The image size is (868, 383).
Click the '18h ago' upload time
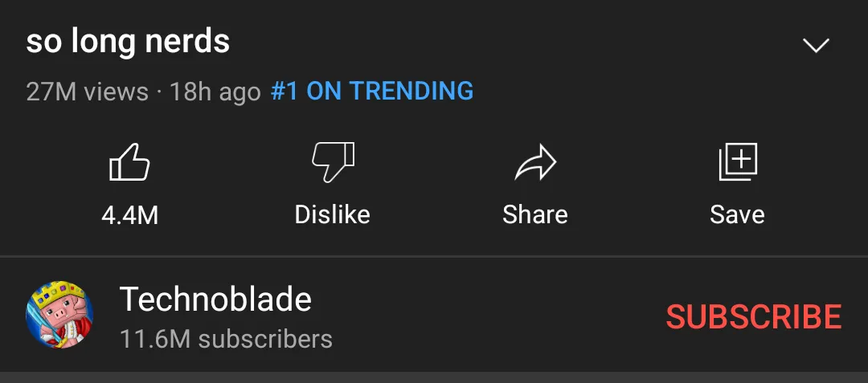tap(215, 92)
